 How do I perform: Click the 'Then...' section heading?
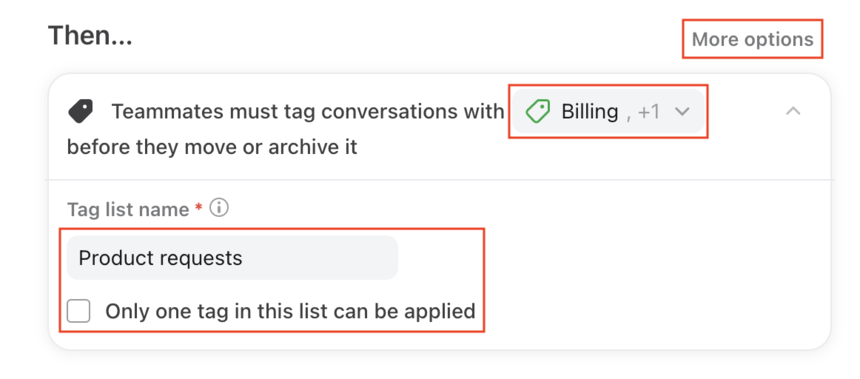[x=90, y=35]
